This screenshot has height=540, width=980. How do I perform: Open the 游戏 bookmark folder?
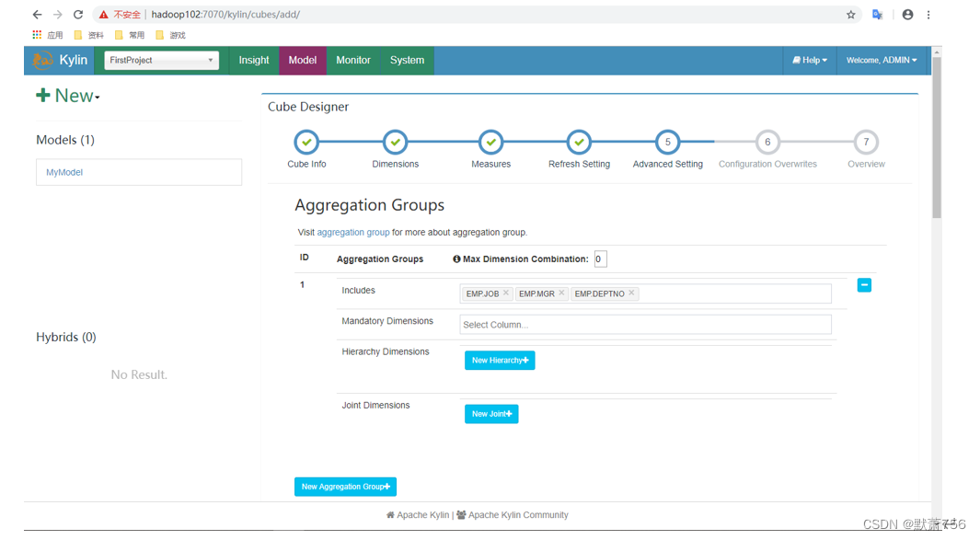pos(170,35)
